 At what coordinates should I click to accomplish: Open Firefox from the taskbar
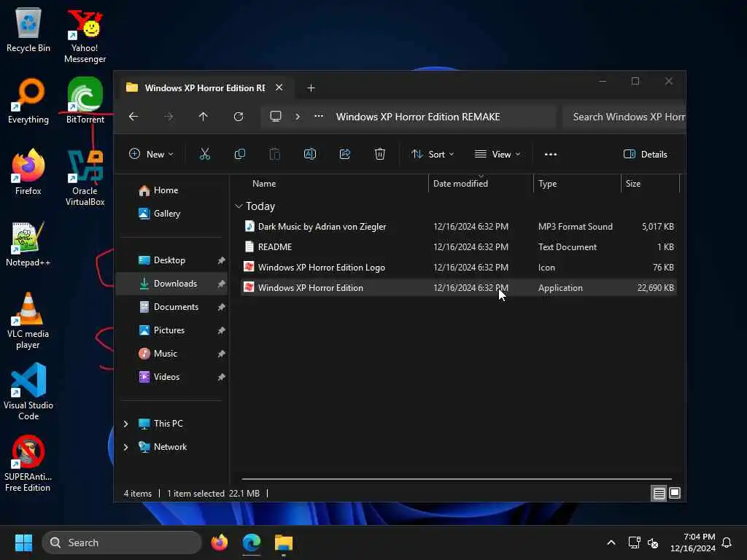tap(219, 542)
